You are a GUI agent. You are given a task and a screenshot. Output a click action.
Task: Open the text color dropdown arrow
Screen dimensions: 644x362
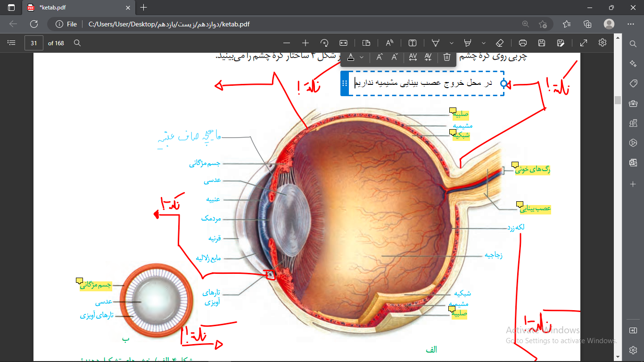(x=362, y=57)
